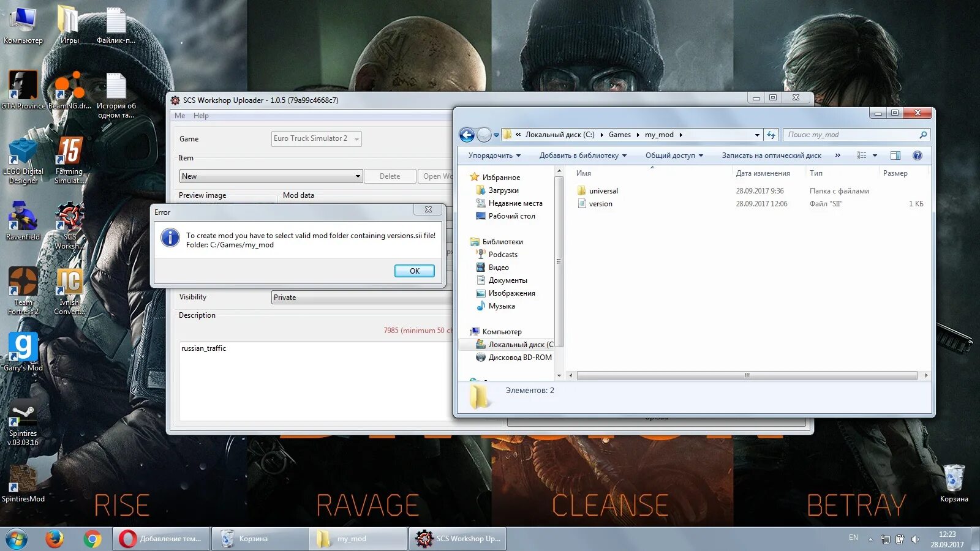Go back in the Explorer window
The image size is (980, 551).
pos(467,135)
